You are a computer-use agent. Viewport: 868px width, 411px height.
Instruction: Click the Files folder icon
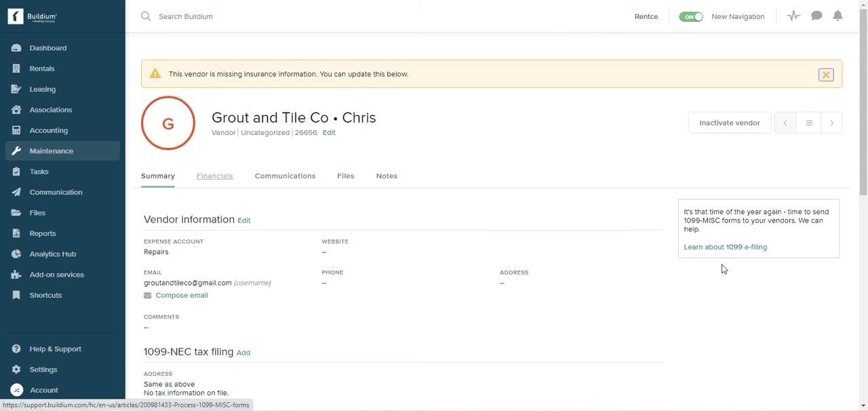click(x=16, y=213)
